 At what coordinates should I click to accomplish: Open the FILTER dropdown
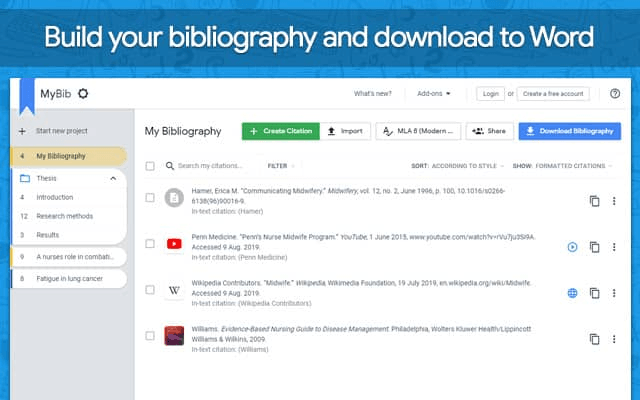pos(281,166)
